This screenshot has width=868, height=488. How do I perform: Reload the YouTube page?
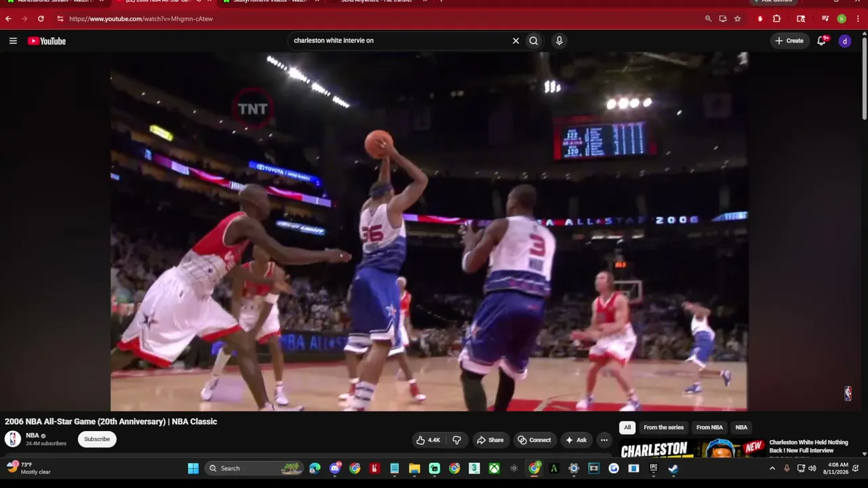click(41, 19)
